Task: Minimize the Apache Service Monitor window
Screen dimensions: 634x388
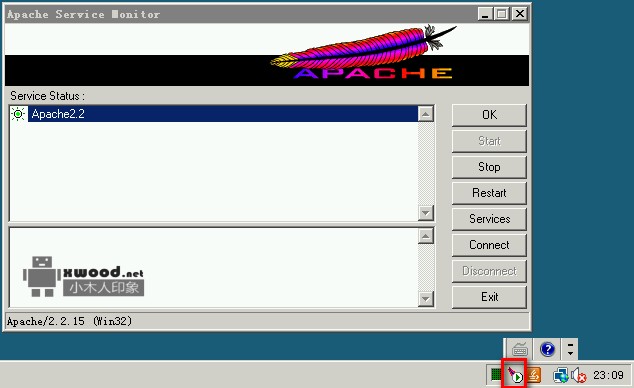Action: (x=485, y=14)
